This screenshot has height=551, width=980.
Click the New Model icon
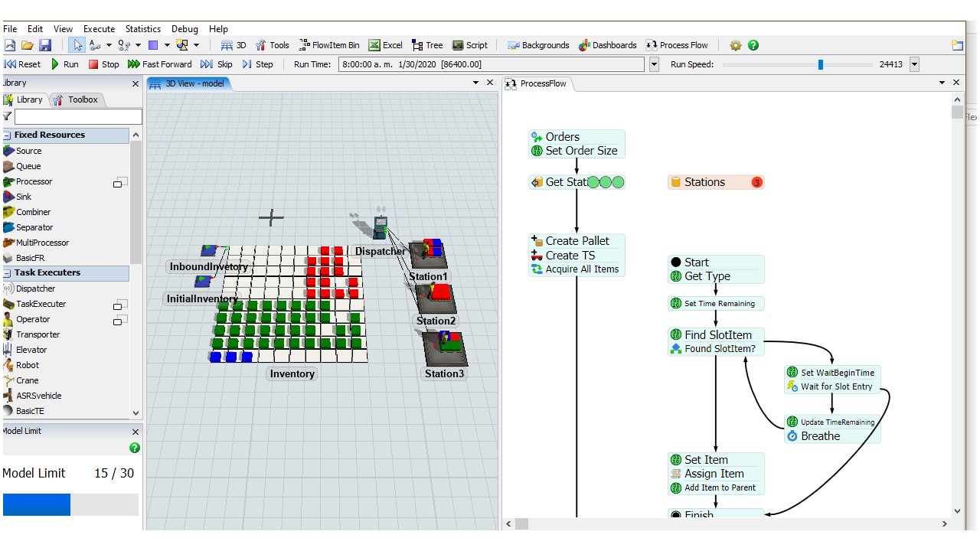10,45
